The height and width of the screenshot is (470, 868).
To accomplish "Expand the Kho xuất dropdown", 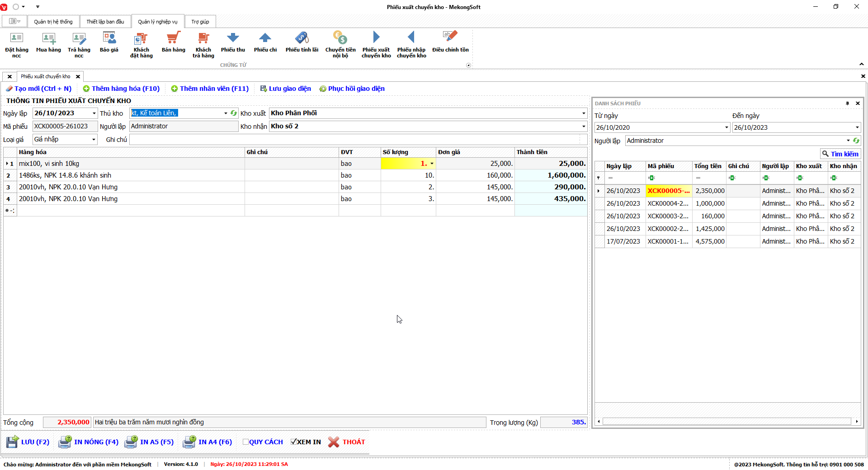I will (x=583, y=113).
